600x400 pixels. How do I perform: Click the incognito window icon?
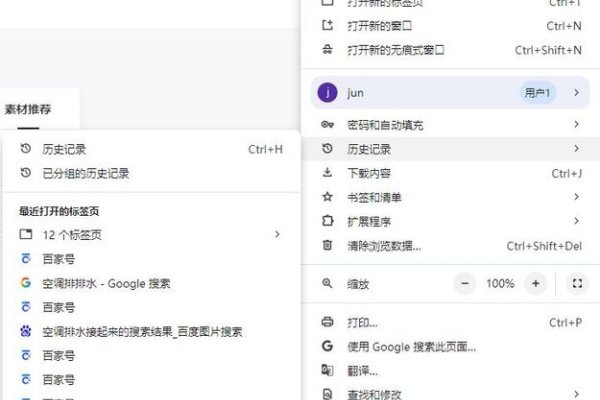pos(327,50)
